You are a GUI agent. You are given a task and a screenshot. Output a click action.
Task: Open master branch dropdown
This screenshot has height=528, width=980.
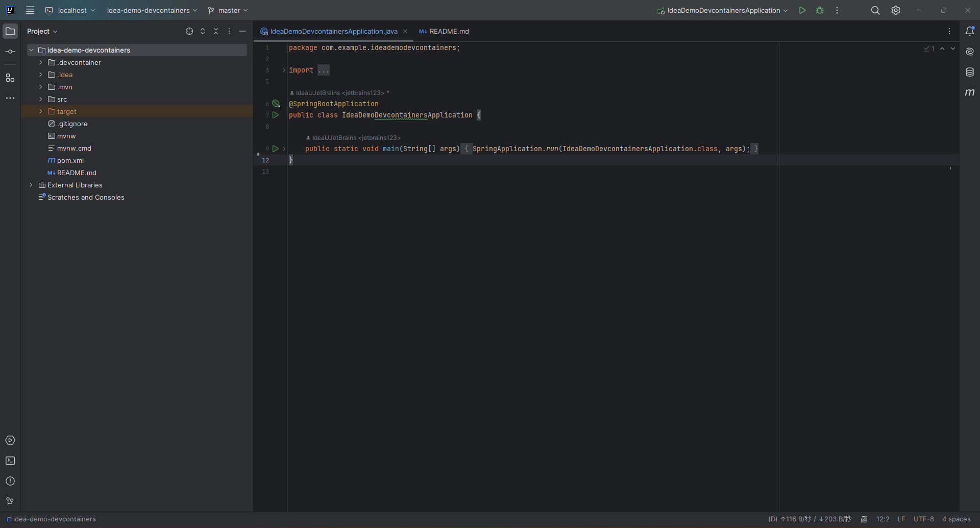228,10
